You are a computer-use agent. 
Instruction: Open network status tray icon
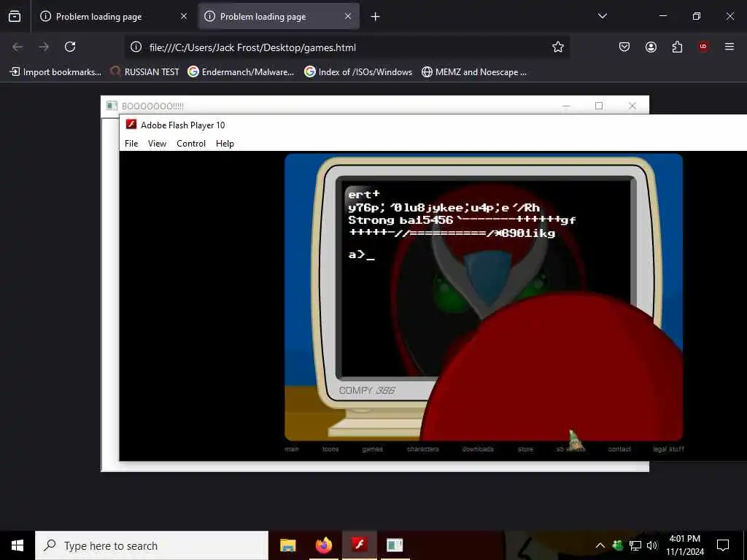[x=635, y=545]
